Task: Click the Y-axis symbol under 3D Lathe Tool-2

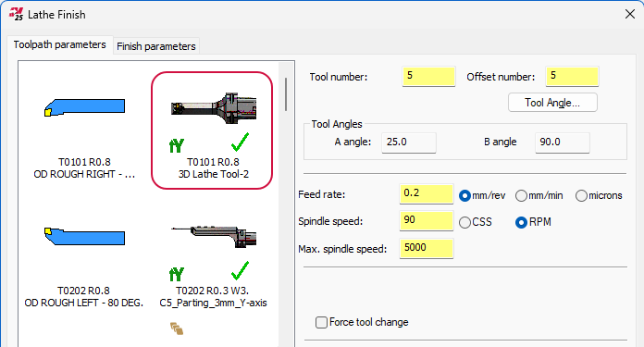Action: tap(177, 145)
